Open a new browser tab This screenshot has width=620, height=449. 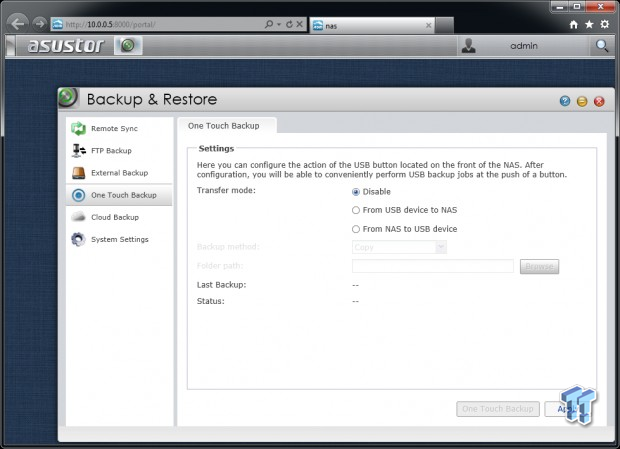[444, 26]
